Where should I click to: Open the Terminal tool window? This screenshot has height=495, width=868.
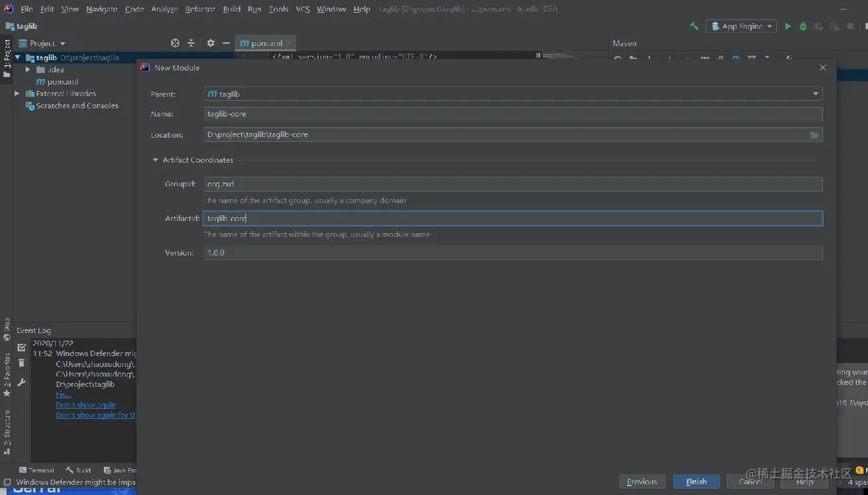37,470
